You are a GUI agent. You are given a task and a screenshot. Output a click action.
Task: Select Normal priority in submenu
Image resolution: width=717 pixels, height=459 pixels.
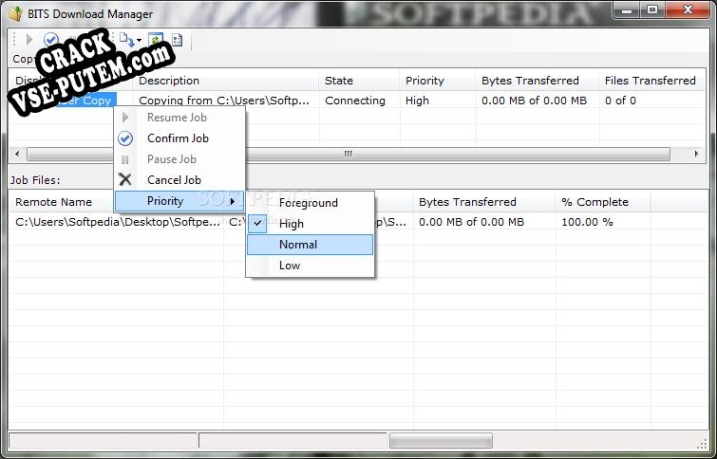310,245
